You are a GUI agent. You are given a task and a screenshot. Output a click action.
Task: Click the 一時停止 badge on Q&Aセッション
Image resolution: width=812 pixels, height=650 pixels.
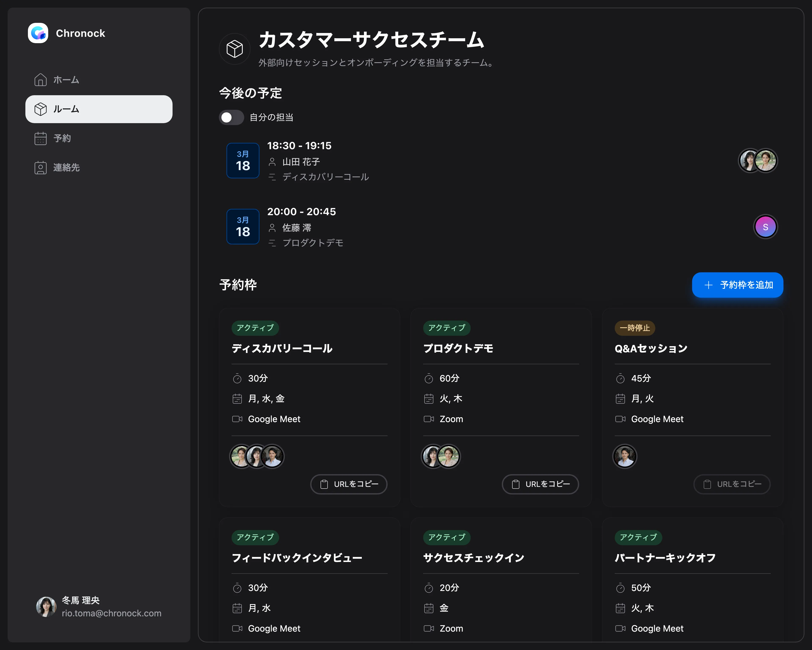[x=634, y=328]
